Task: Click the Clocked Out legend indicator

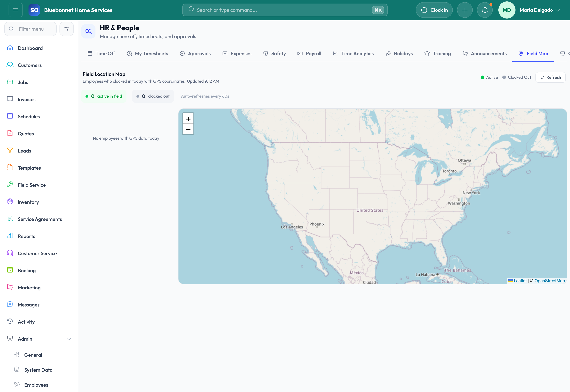Action: [517, 77]
